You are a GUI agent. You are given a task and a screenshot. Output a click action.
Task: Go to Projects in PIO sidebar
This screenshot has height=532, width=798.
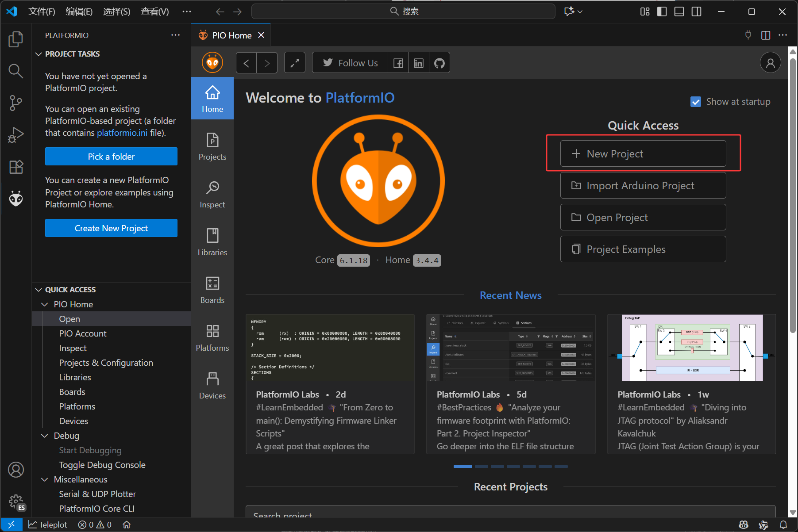click(x=212, y=146)
